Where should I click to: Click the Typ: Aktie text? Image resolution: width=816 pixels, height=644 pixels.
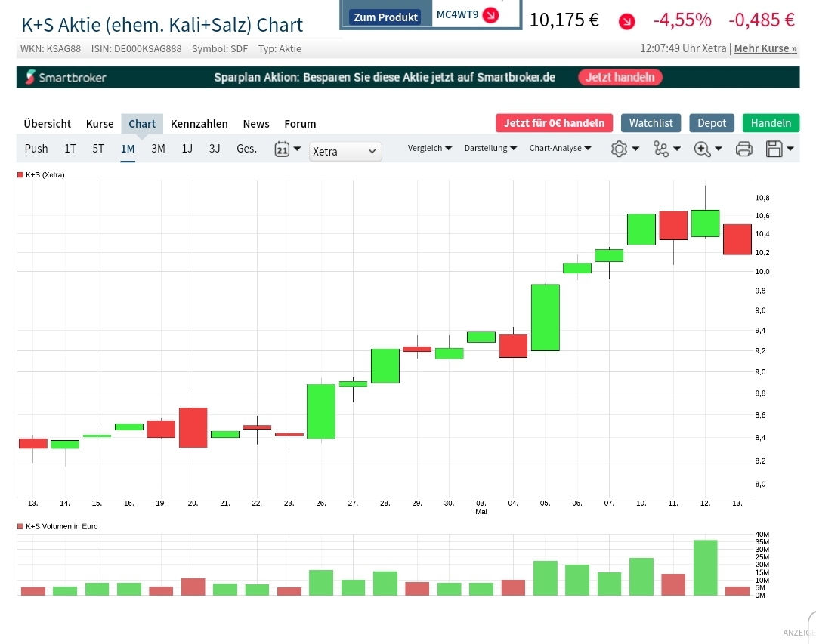(x=280, y=49)
